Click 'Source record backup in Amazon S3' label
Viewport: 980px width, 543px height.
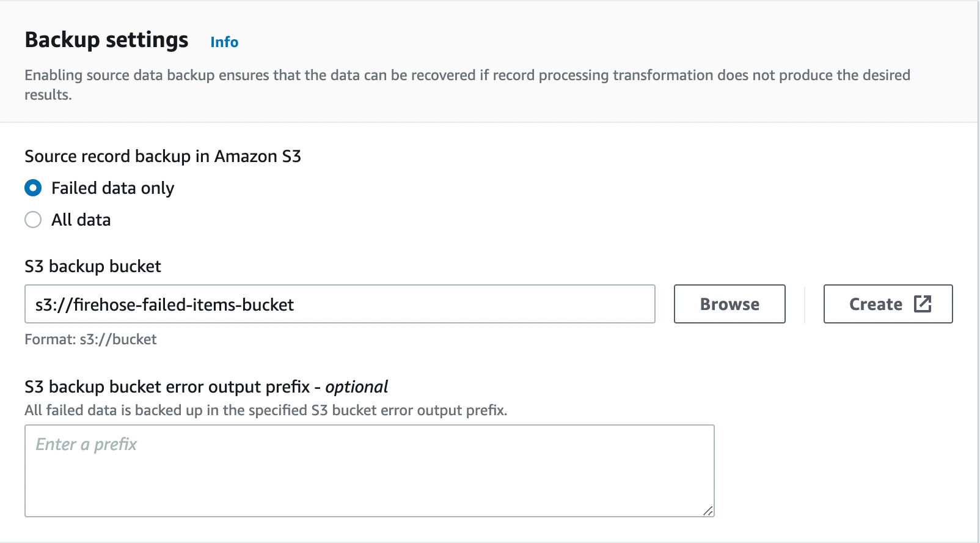pos(163,156)
